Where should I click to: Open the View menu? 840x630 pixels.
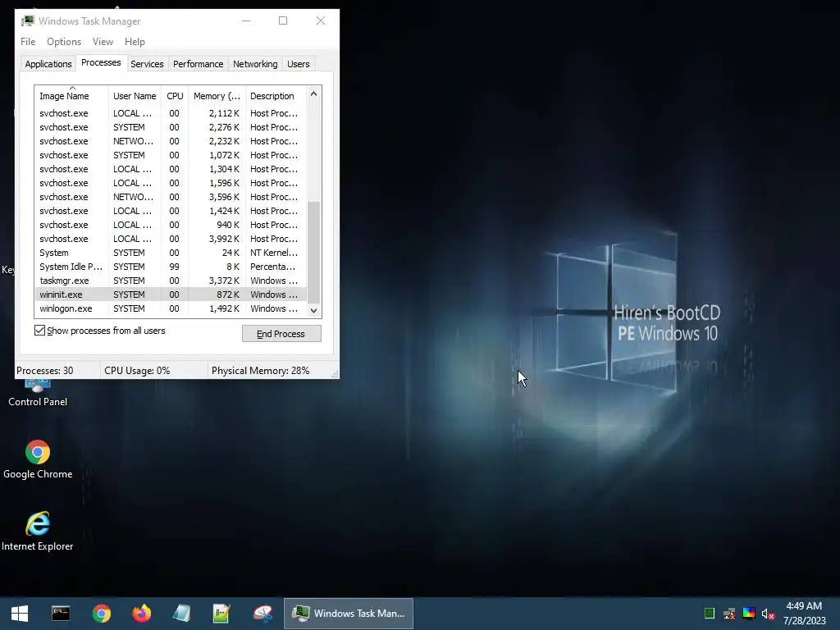[x=103, y=42]
